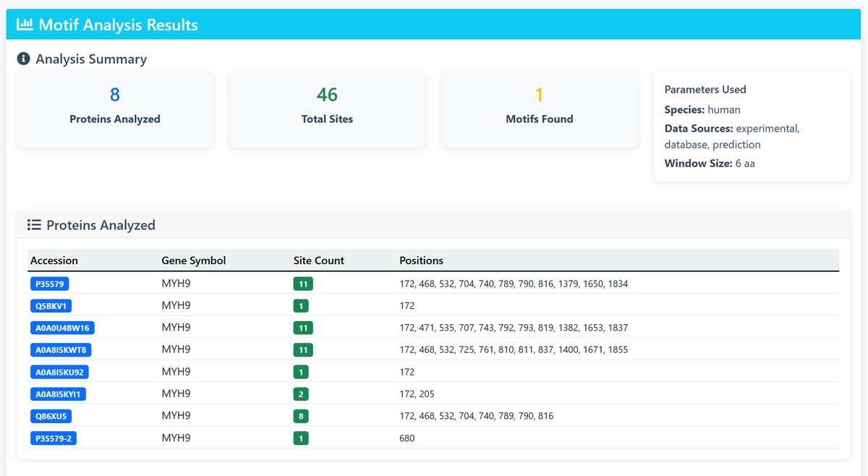The width and height of the screenshot is (868, 476).
Task: Click the bar chart icon in the header
Action: (x=25, y=24)
